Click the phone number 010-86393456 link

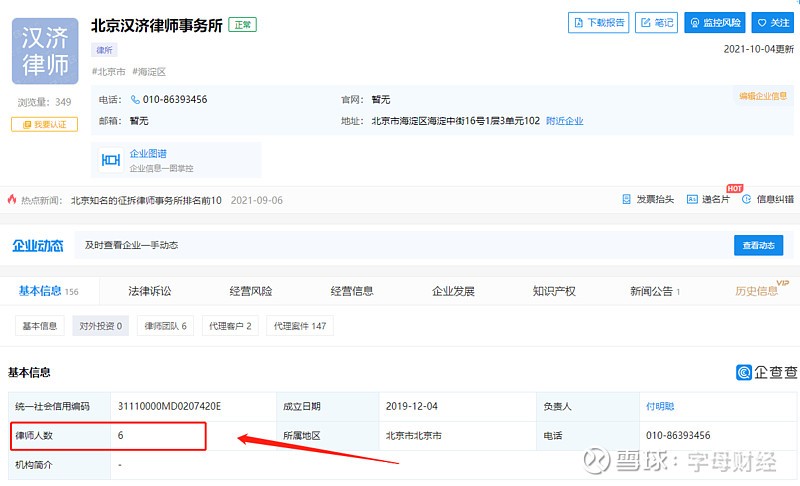tap(174, 99)
